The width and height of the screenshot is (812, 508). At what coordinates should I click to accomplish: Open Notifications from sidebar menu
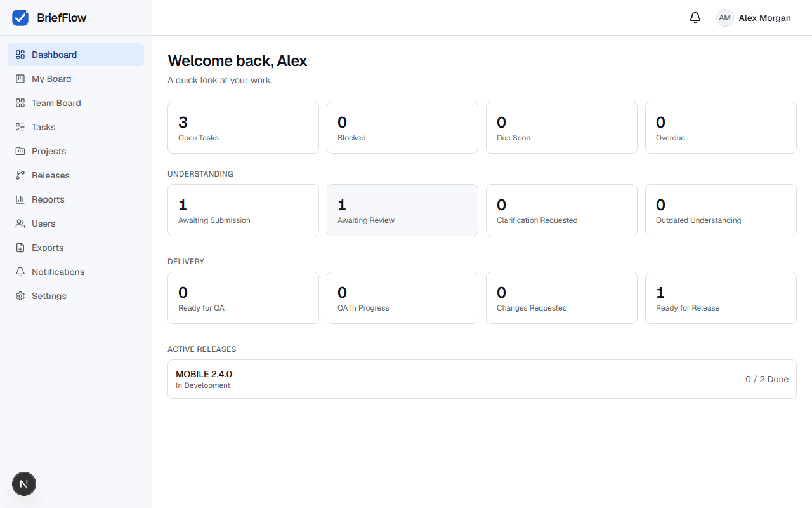click(x=76, y=272)
